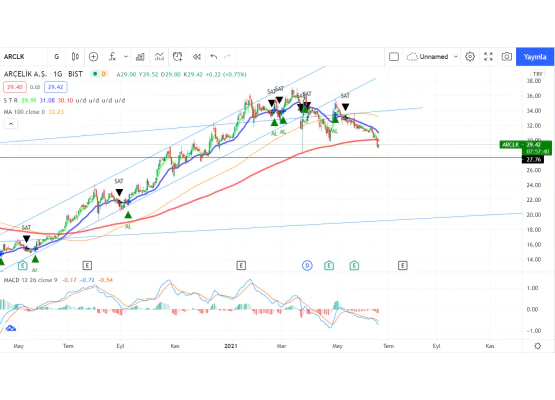Click the black 27.76 horizontal line label
This screenshot has height=400, width=555.
tap(533, 160)
